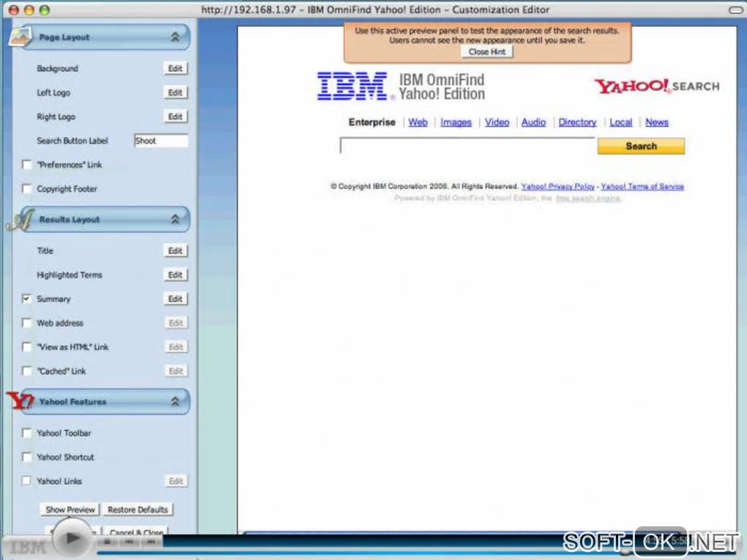Click the Page Layout header text
747x560 pixels.
coord(64,37)
